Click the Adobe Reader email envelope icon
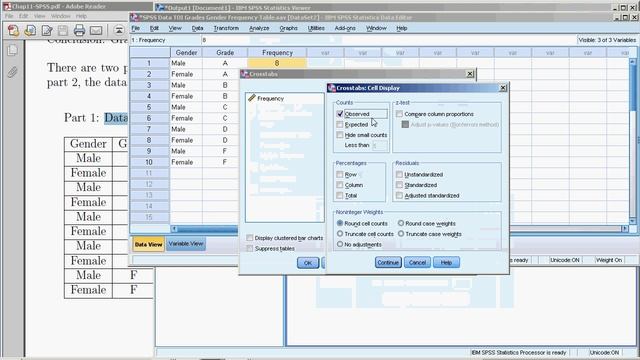 coord(96,31)
